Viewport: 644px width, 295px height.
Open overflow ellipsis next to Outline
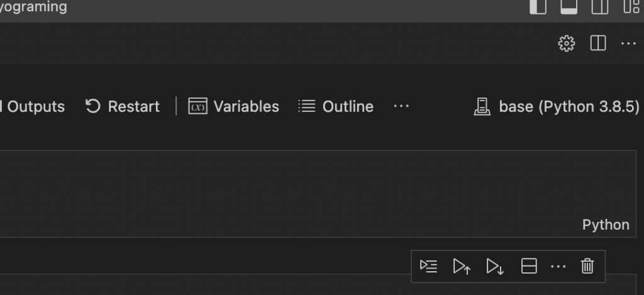[x=401, y=106]
